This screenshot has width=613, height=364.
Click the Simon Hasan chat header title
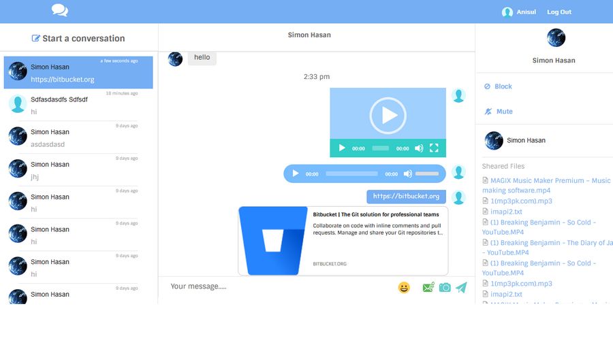pos(309,35)
